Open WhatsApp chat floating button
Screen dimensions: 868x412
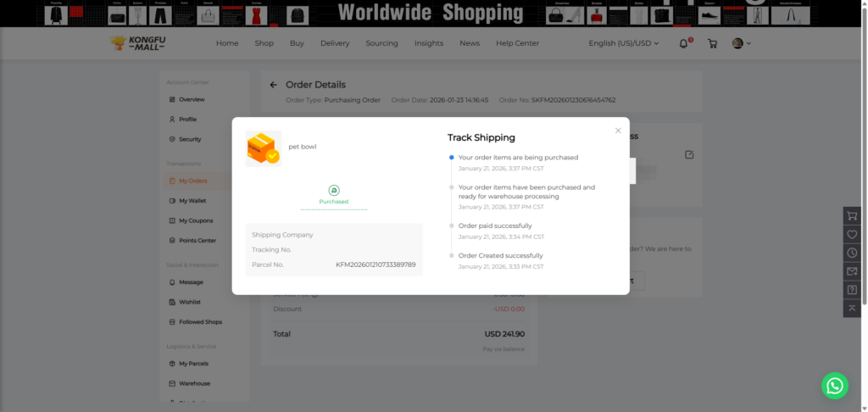(x=834, y=386)
